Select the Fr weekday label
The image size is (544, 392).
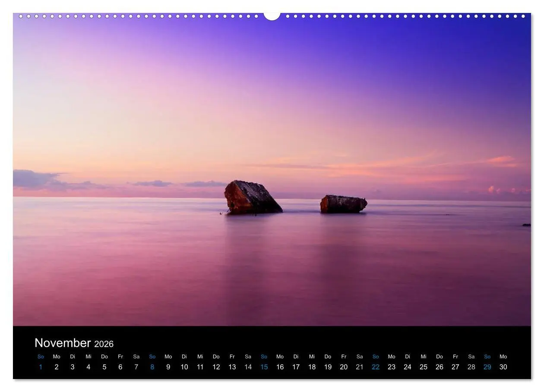coord(120,357)
